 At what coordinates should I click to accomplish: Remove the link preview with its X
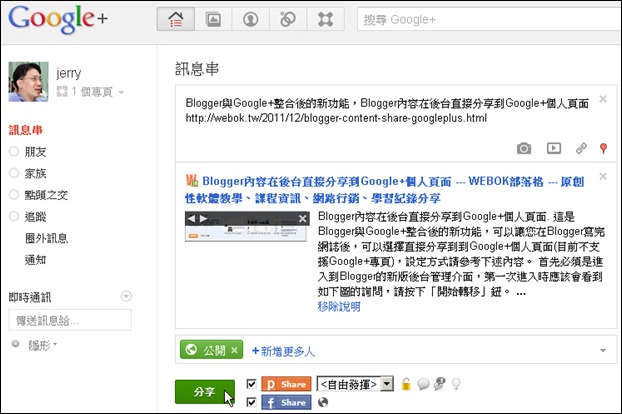tap(603, 176)
